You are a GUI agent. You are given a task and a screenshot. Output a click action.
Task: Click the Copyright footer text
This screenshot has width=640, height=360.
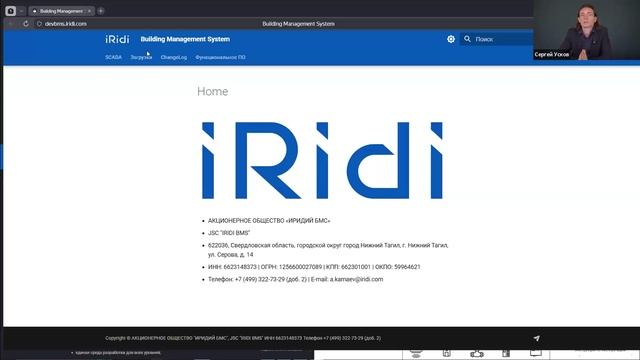click(x=243, y=338)
